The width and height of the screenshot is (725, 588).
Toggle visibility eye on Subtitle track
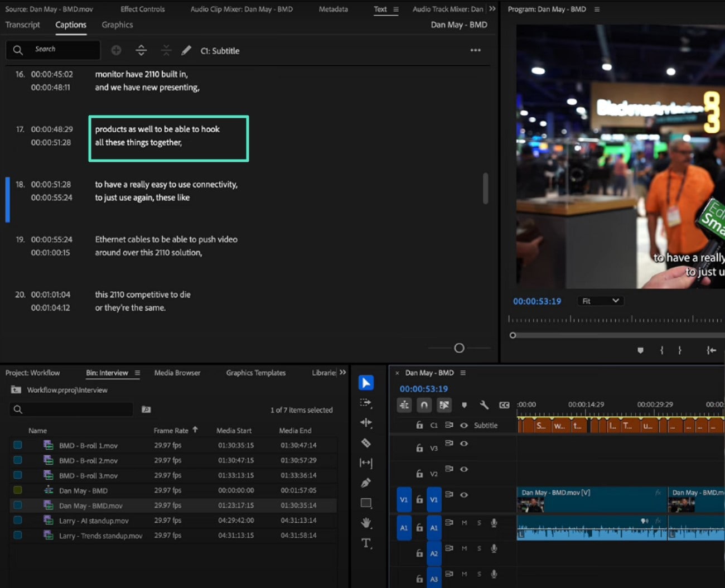tap(463, 425)
